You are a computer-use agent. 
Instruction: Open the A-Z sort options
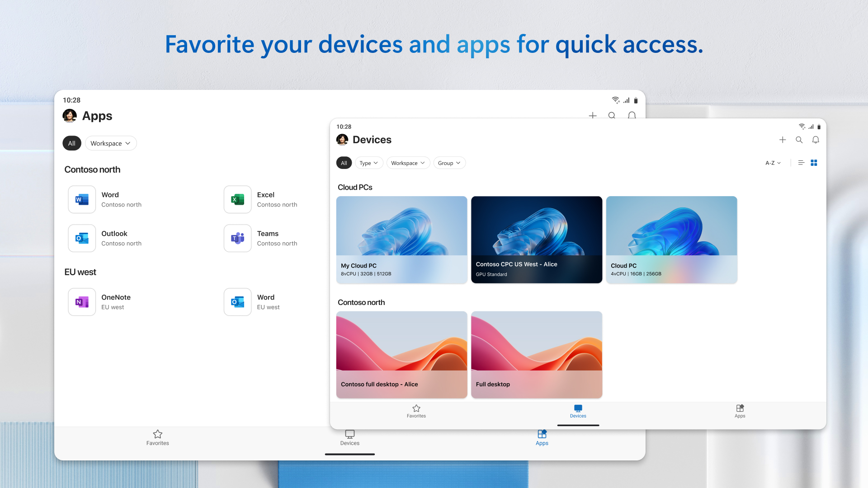(x=772, y=163)
